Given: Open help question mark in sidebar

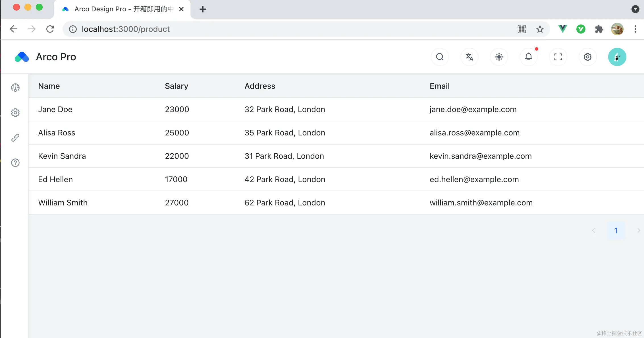Looking at the screenshot, I should pyautogui.click(x=15, y=163).
